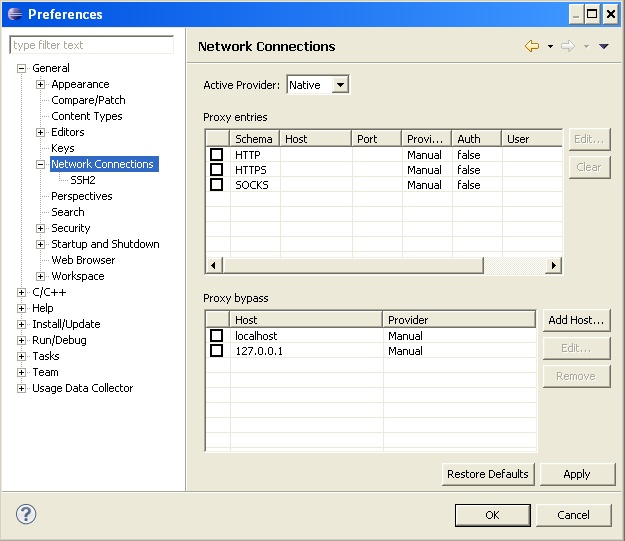Enable the HTTP proxy entry checkbox

click(x=216, y=155)
